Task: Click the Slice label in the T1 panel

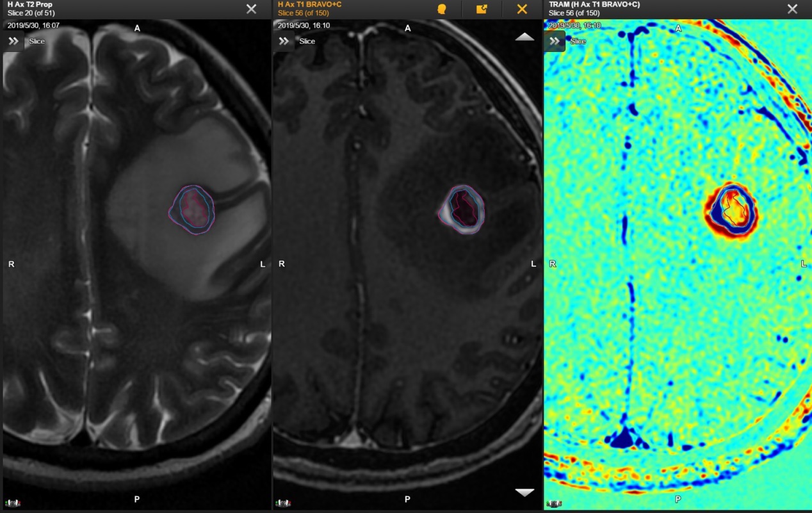Action: tap(307, 41)
